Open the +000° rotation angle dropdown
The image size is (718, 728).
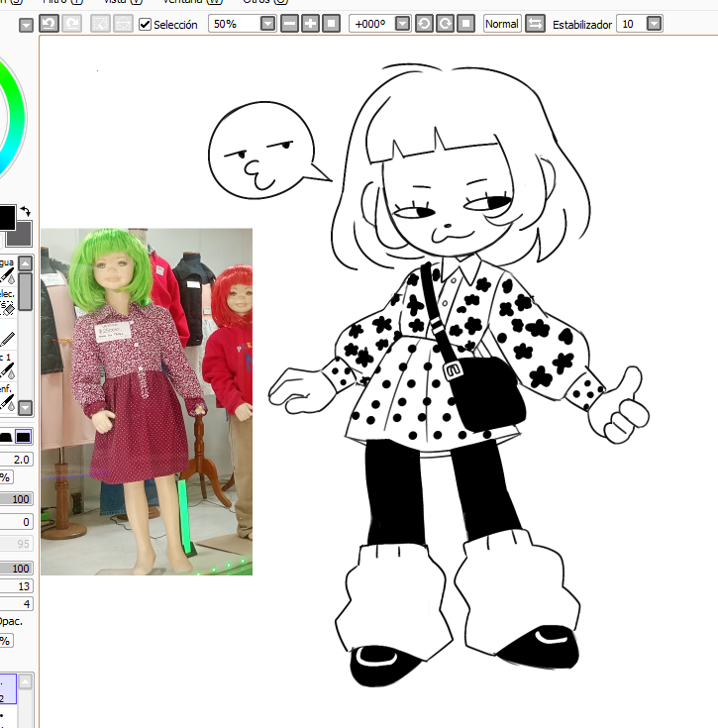tap(402, 23)
